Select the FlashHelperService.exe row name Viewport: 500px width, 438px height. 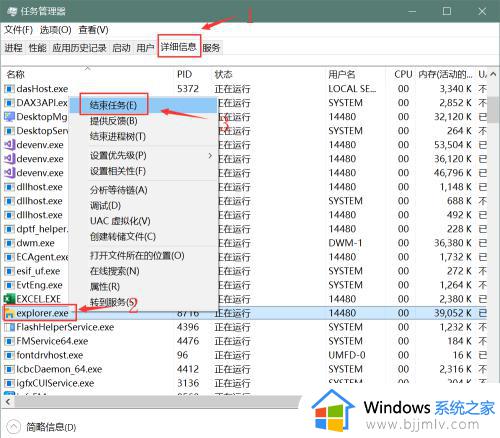65,327
